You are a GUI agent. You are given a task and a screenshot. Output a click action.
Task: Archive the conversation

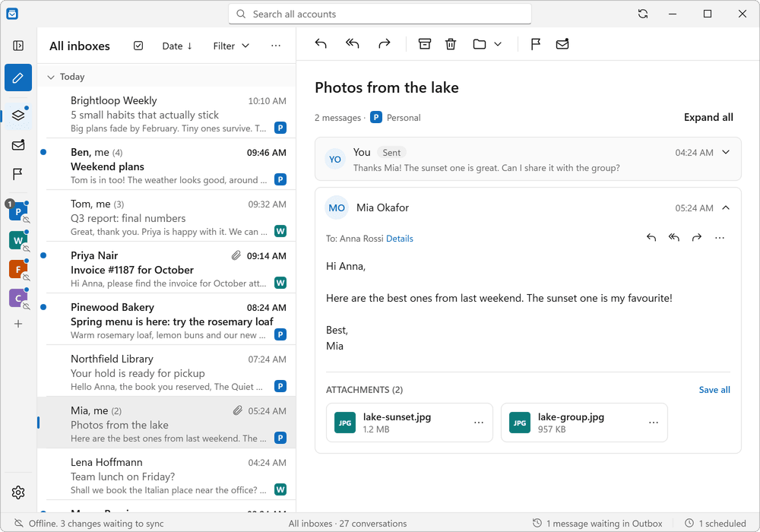tap(425, 44)
